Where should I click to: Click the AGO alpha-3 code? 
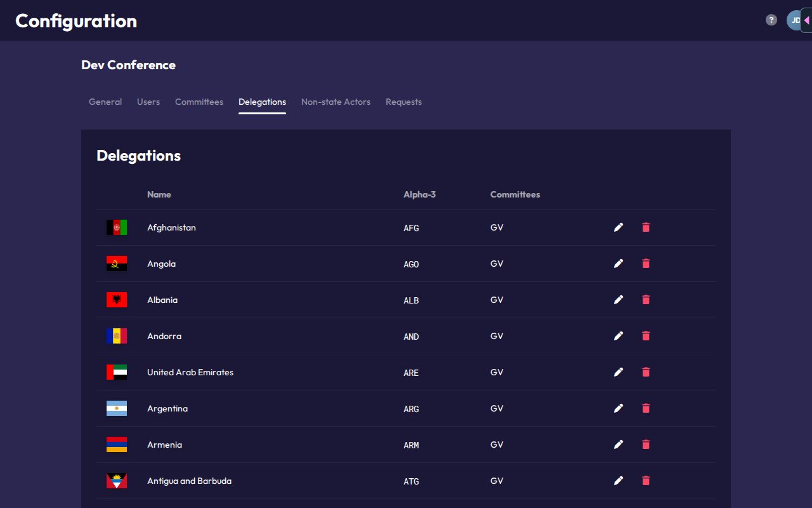[x=411, y=264]
